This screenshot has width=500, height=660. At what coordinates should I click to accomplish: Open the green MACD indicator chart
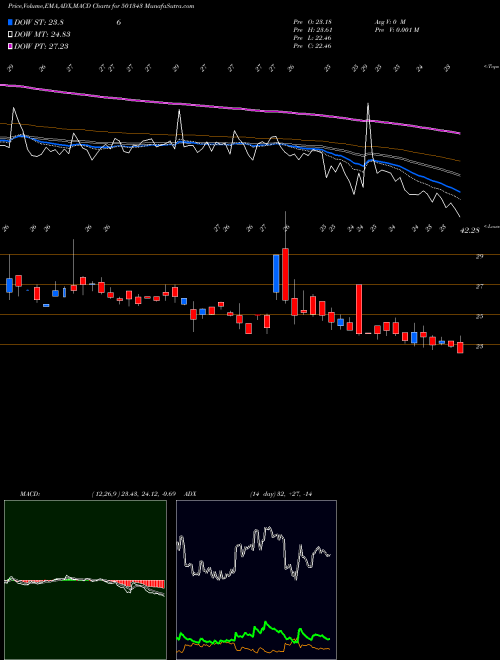click(x=85, y=580)
